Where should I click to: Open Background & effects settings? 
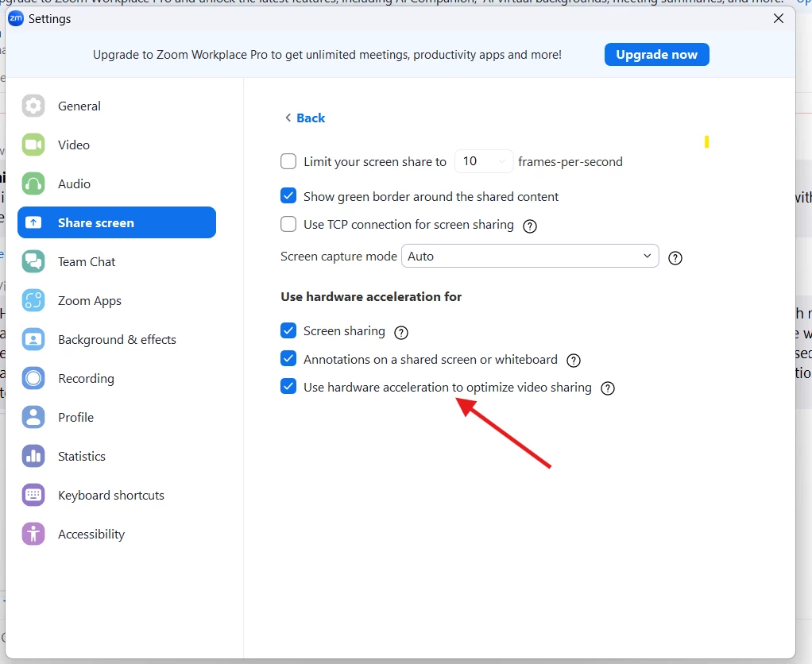(117, 339)
